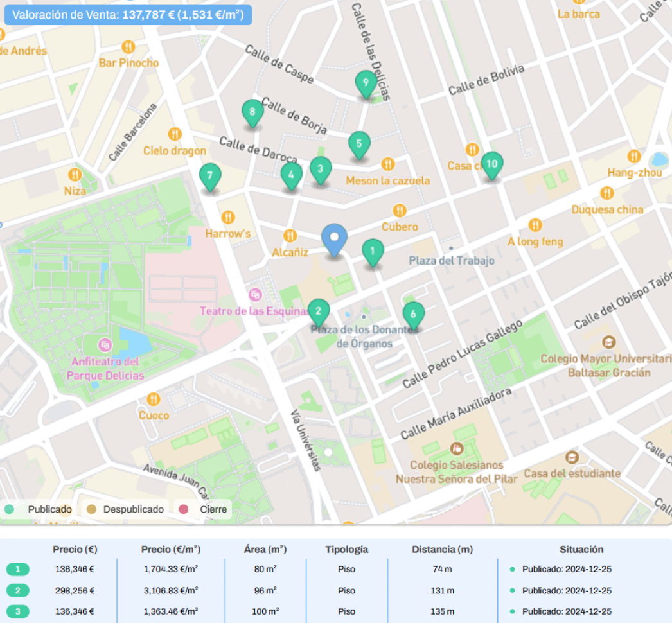The width and height of the screenshot is (672, 623).
Task: Click the Bar Pinocho restaurant icon
Action: pyautogui.click(x=128, y=47)
